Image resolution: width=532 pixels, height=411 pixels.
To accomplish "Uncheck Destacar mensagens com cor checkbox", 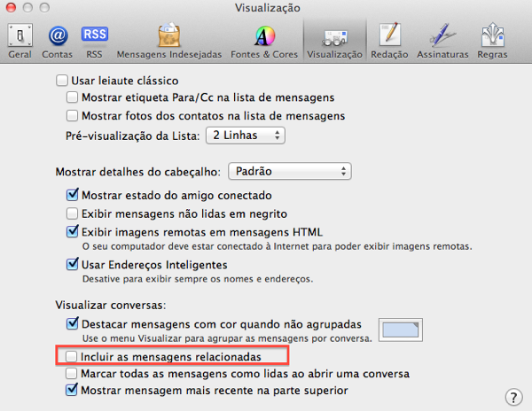I will coord(73,323).
